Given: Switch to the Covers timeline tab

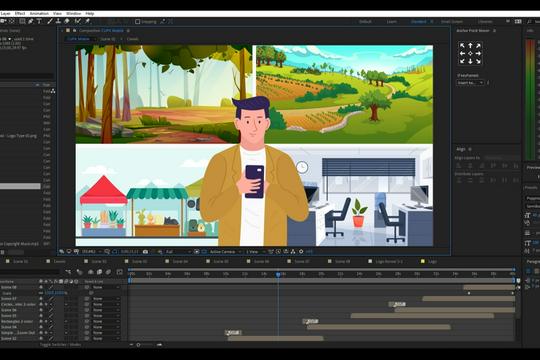Looking at the screenshot, I should tap(59, 261).
